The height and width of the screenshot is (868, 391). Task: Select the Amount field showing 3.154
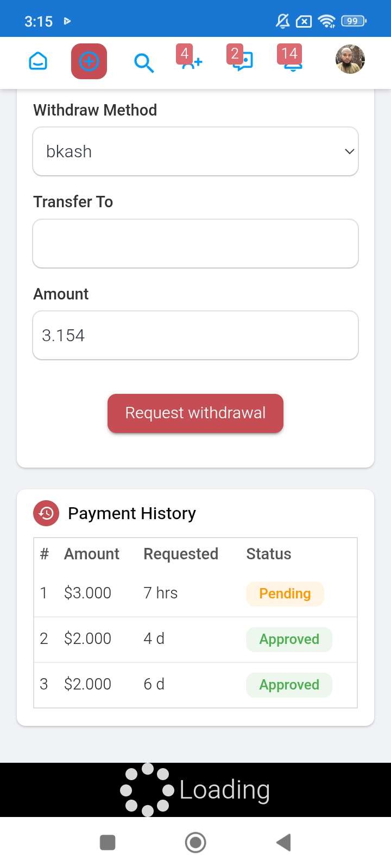(x=195, y=335)
